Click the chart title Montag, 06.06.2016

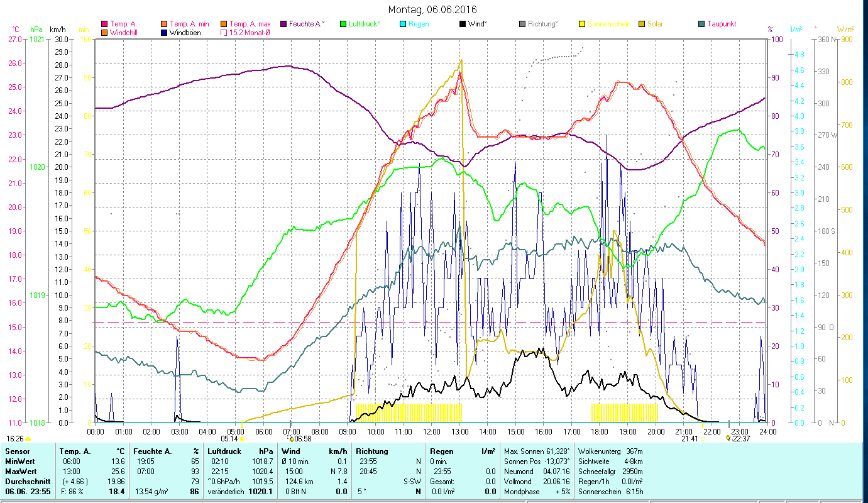432,9
